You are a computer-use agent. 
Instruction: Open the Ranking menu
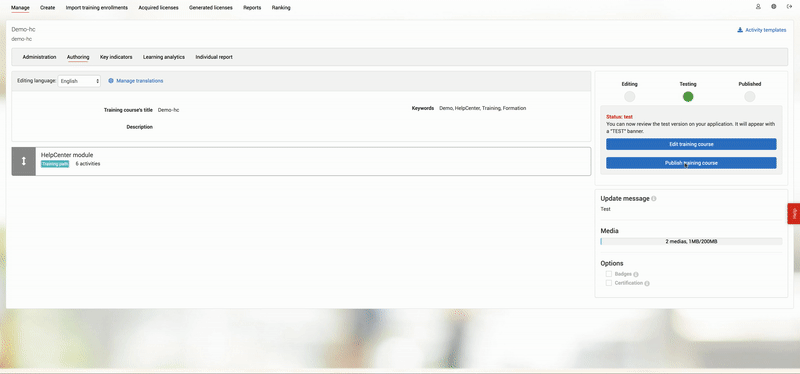[x=281, y=8]
